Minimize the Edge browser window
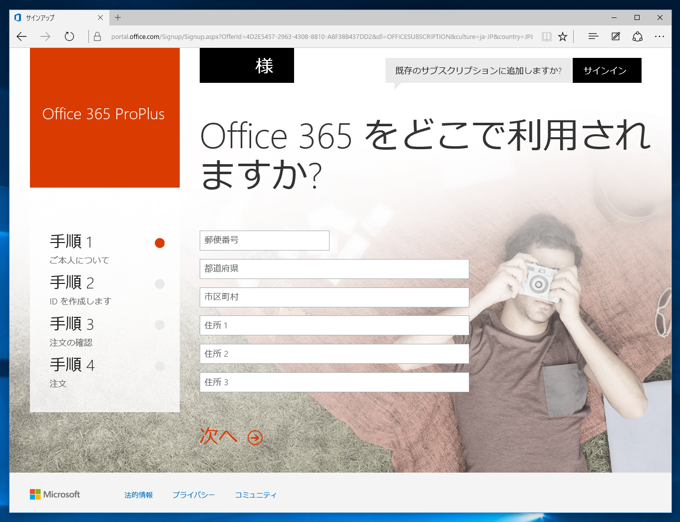Image resolution: width=680 pixels, height=522 pixels. [x=614, y=18]
